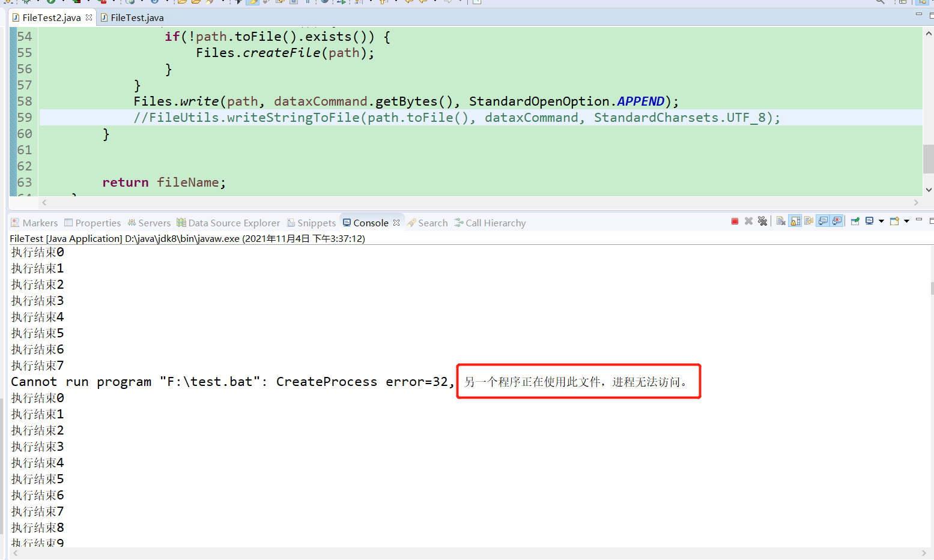The image size is (934, 560).
Task: Close the FileTest2.java editor tab
Action: point(89,17)
